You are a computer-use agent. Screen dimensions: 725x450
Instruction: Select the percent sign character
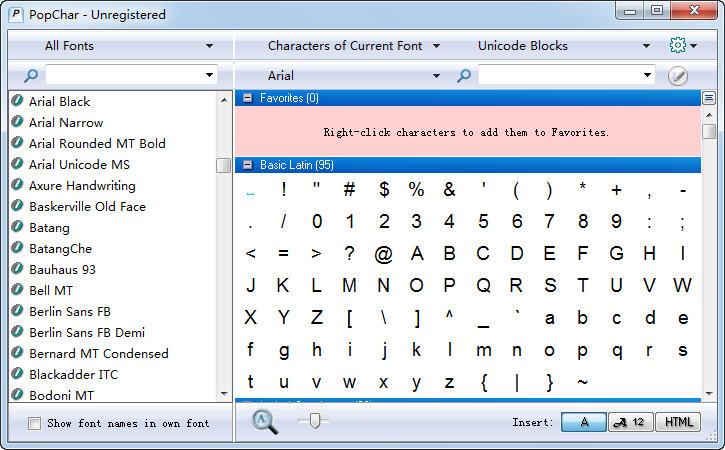pos(416,189)
